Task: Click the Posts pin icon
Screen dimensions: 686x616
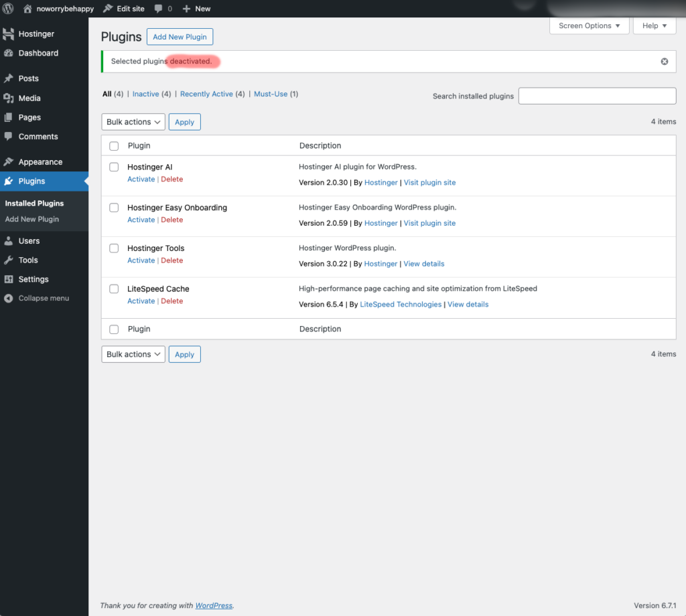Action: tap(8, 78)
